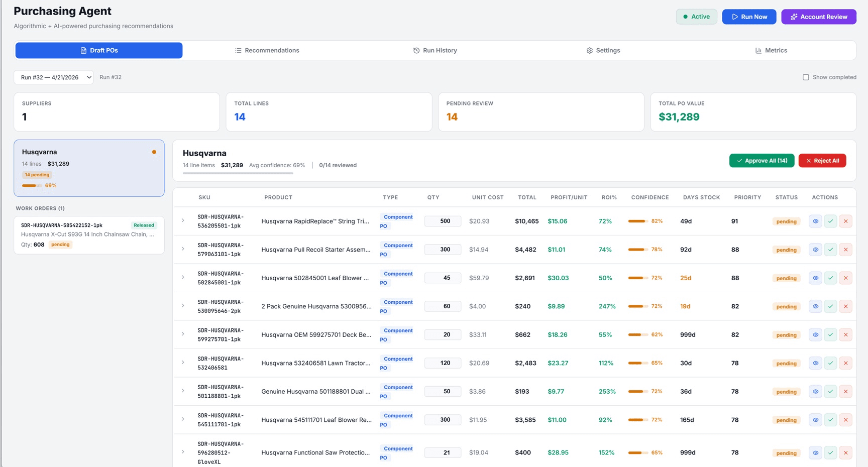Image resolution: width=868 pixels, height=467 pixels.
Task: Approve the 545111701 Leaf Blower line
Action: 830,420
